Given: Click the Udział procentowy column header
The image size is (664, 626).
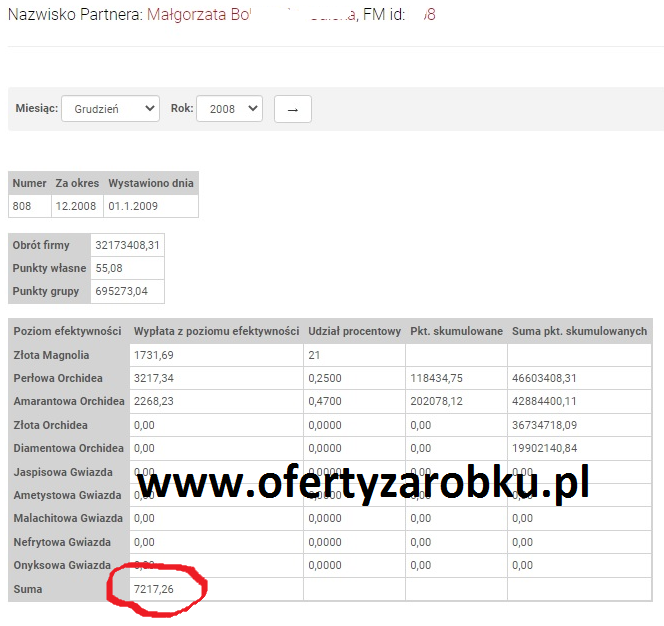Looking at the screenshot, I should point(354,331).
